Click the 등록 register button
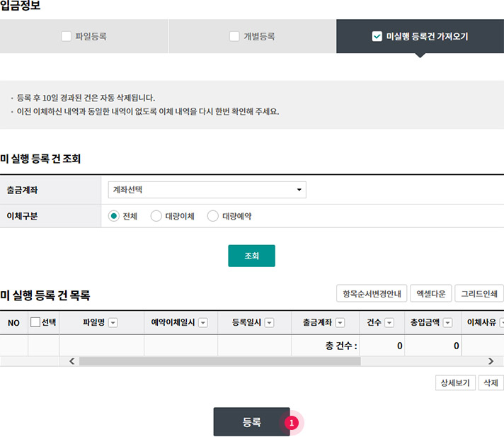The width and height of the screenshot is (504, 437). (251, 422)
